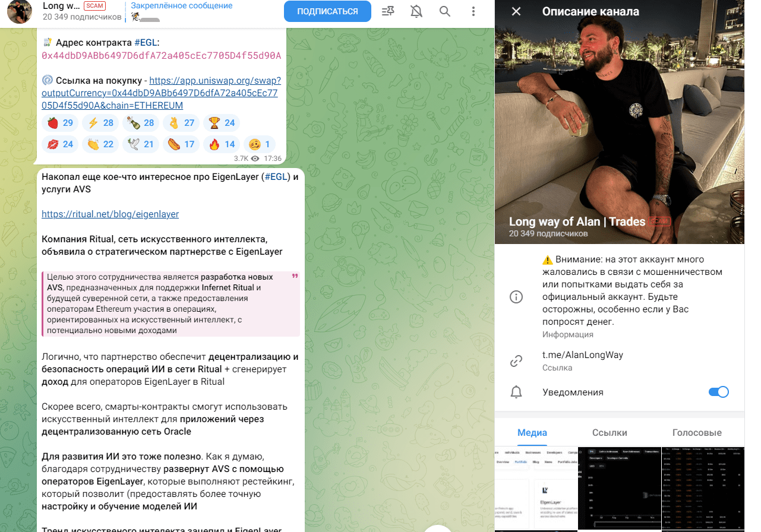Open the app.uniswap.org swap link
The image size is (761, 532).
161,93
